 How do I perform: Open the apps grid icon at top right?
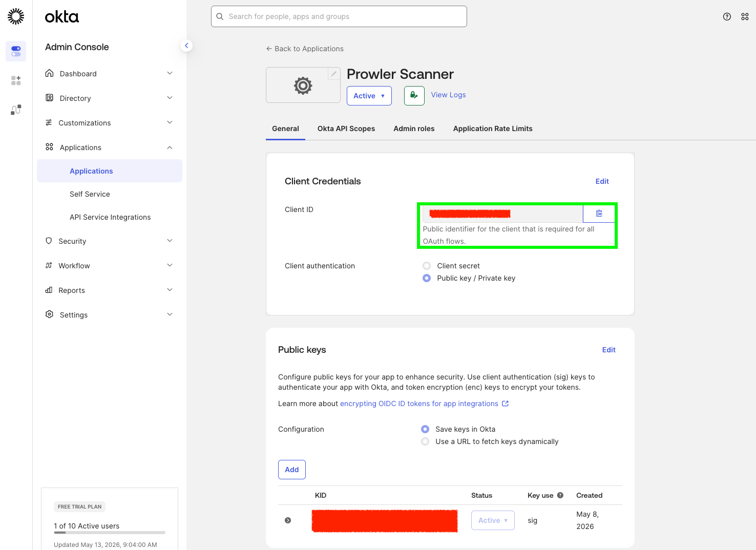(745, 16)
